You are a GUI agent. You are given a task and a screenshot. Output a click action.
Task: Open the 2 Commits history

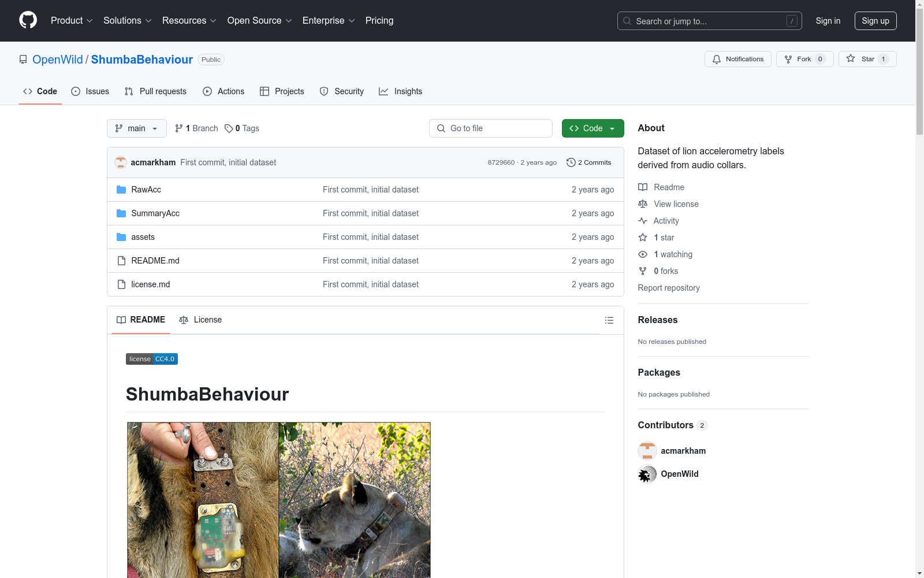(589, 162)
